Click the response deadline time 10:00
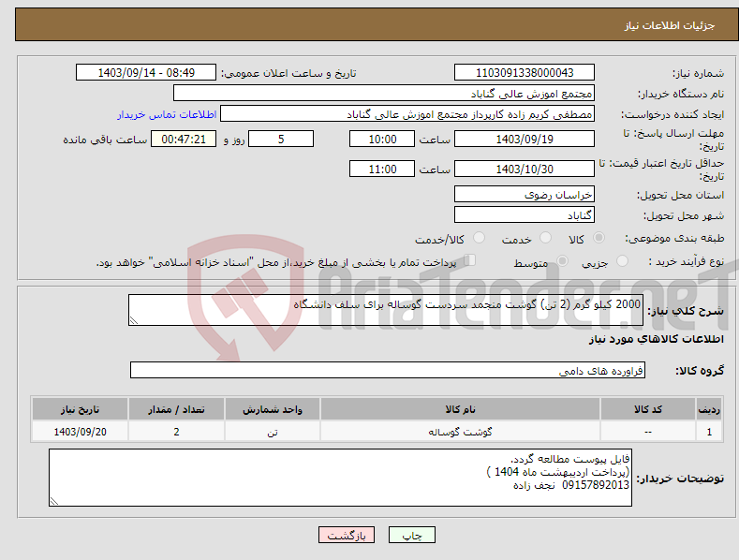Screen dimensions: 739x560 click(382, 139)
